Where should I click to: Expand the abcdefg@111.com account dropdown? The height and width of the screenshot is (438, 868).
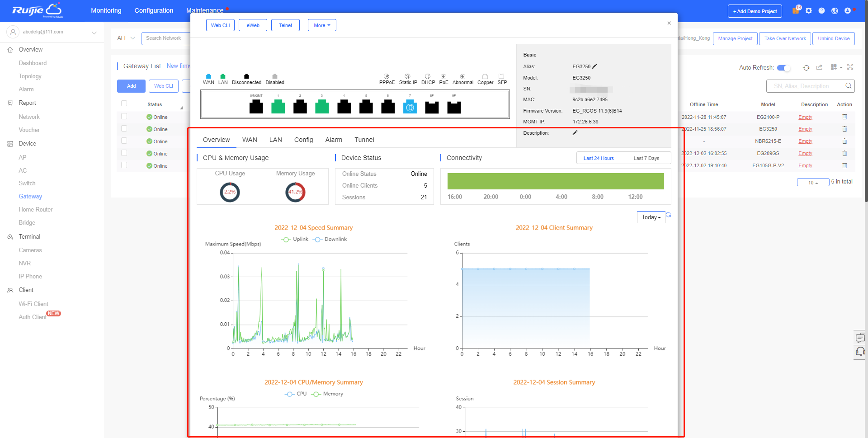point(94,33)
